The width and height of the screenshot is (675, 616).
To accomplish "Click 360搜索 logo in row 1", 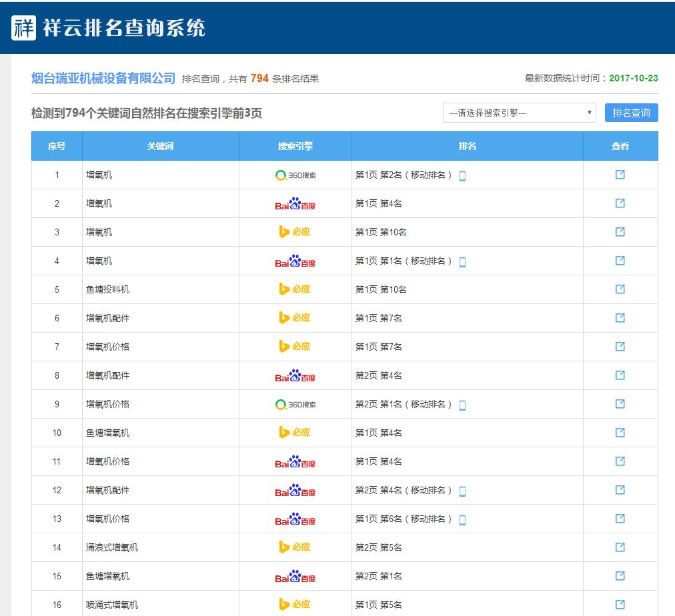I will (x=295, y=175).
